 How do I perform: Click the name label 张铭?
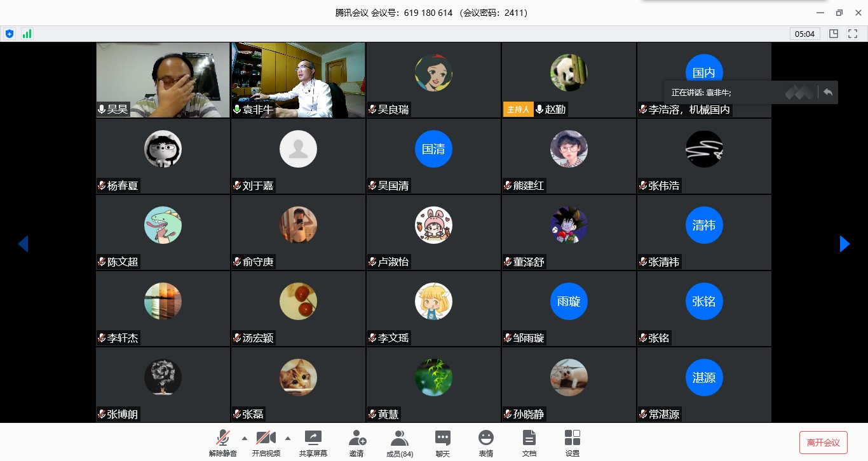pos(659,338)
